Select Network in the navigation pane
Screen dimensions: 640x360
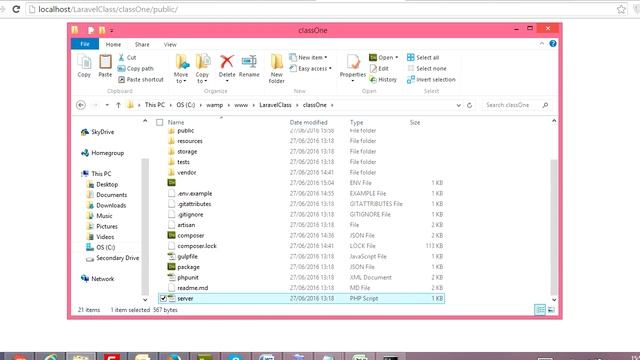coord(98,279)
